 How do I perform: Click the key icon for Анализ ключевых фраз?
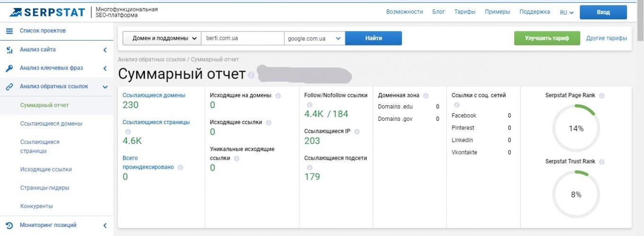tap(9, 68)
